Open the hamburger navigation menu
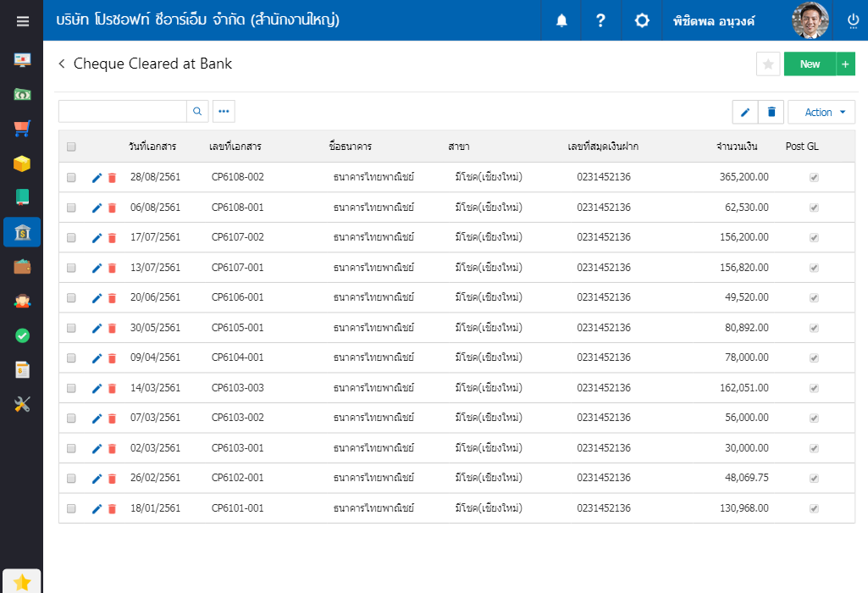The height and width of the screenshot is (593, 868). tap(22, 21)
